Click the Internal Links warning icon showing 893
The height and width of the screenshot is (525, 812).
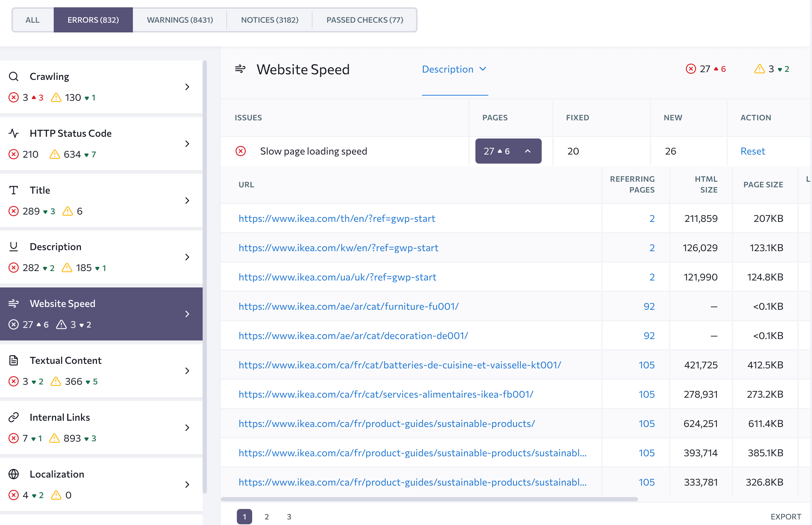(x=55, y=438)
